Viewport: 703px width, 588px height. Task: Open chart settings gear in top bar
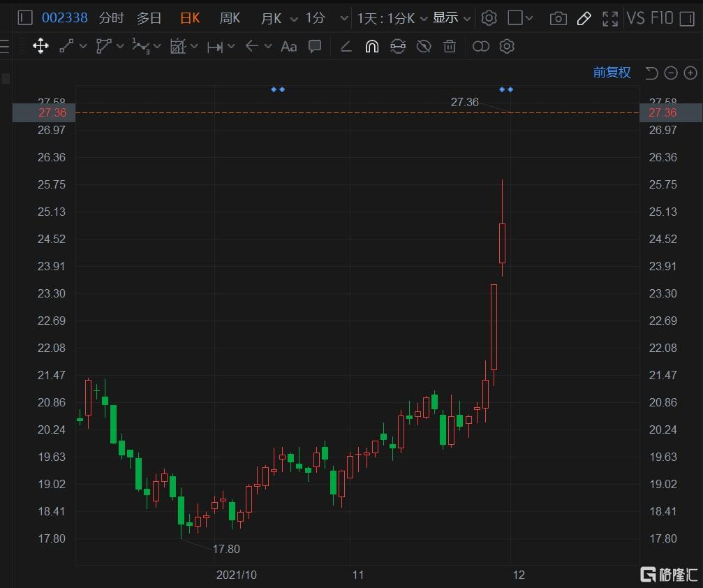[x=489, y=18]
